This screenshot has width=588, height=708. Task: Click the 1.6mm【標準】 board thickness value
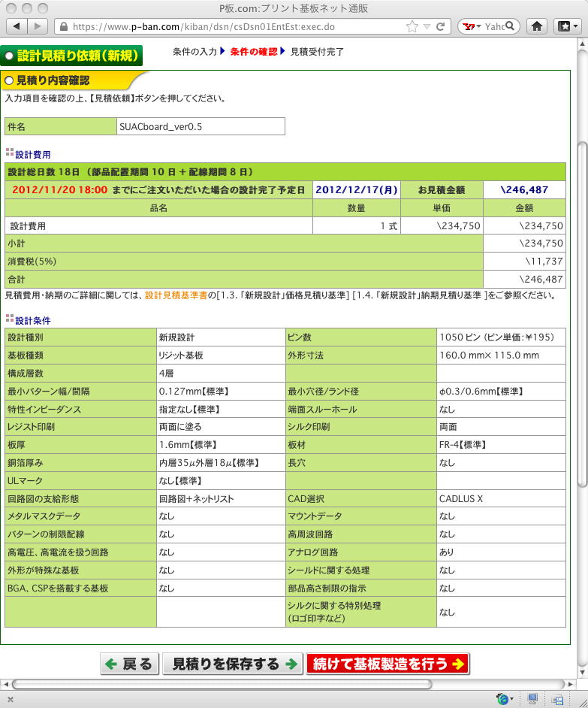(188, 444)
